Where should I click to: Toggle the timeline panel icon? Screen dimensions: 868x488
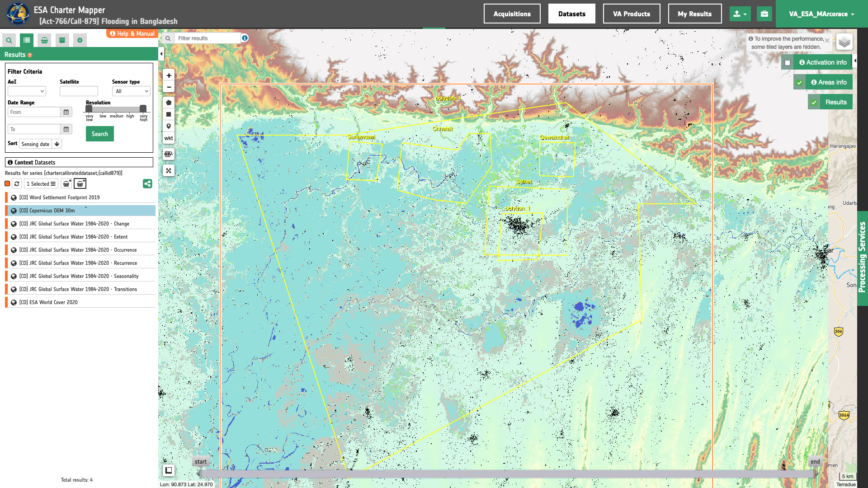pyautogui.click(x=169, y=470)
